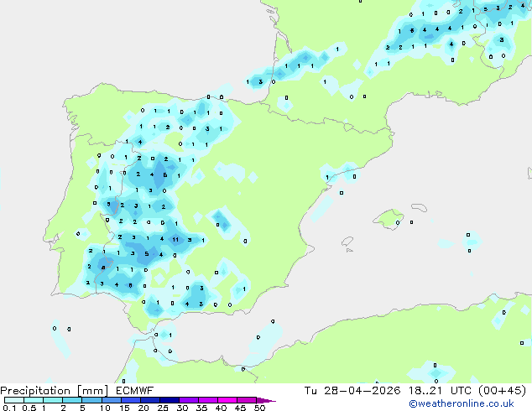532x411 pixels.
Task: Click the '50' legend scale label
Action: point(259,408)
